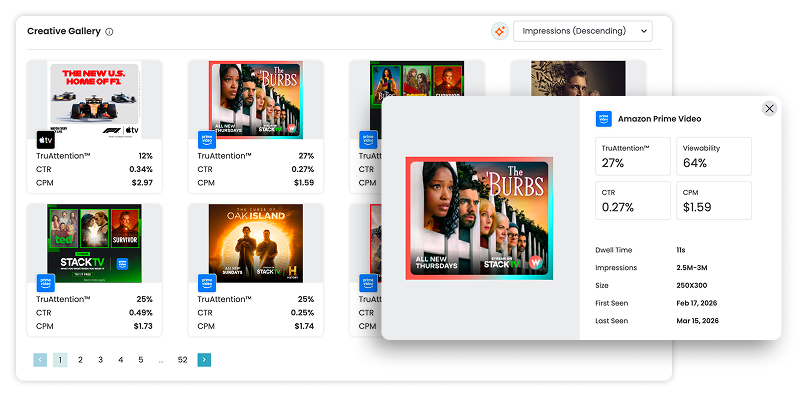Click the CPM $1.59 value on gallery 'Burbs card
This screenshot has height=400, width=800.
coord(304,183)
